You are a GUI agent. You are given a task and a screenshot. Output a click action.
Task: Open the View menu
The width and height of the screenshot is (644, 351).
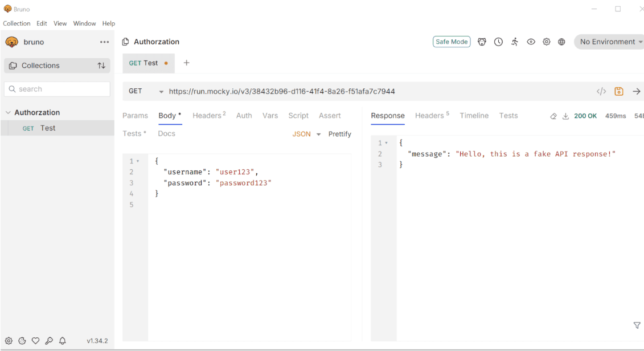coord(60,23)
